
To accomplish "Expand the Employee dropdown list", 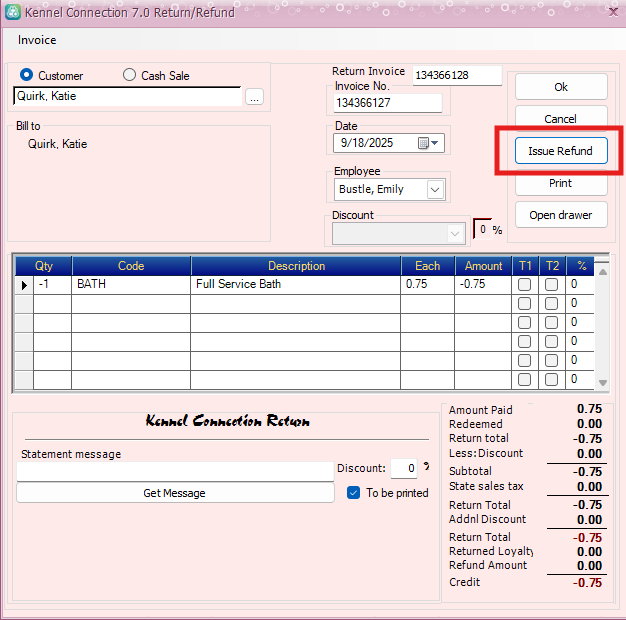I will [435, 190].
